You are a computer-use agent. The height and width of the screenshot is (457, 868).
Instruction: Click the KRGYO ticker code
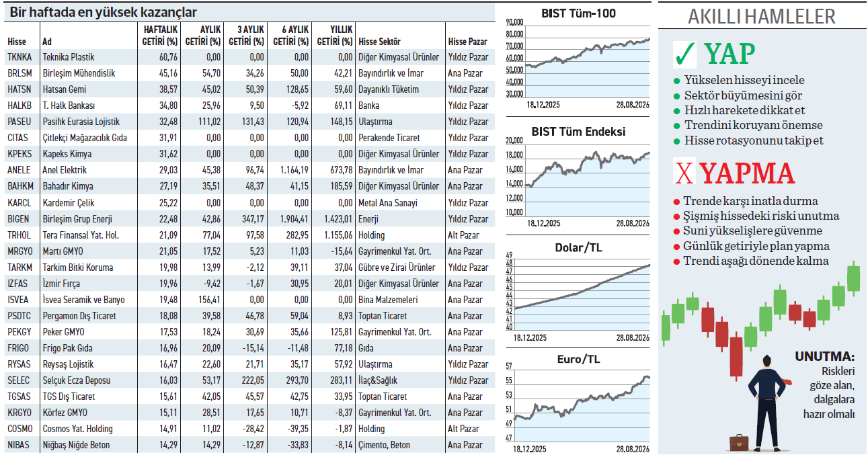pos(20,413)
